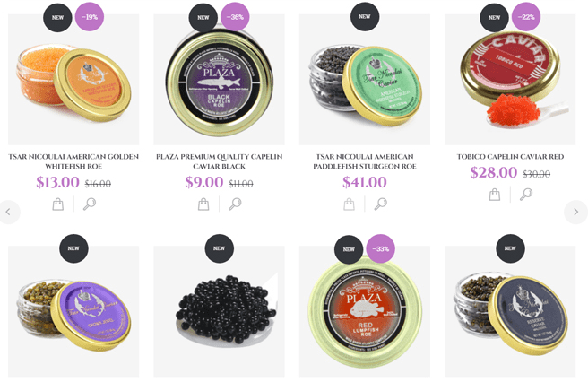Open Tsar Nicoulai American Paddlefish Sturgeon Roe title
Viewport: 588px width, 382px height.
(x=365, y=161)
